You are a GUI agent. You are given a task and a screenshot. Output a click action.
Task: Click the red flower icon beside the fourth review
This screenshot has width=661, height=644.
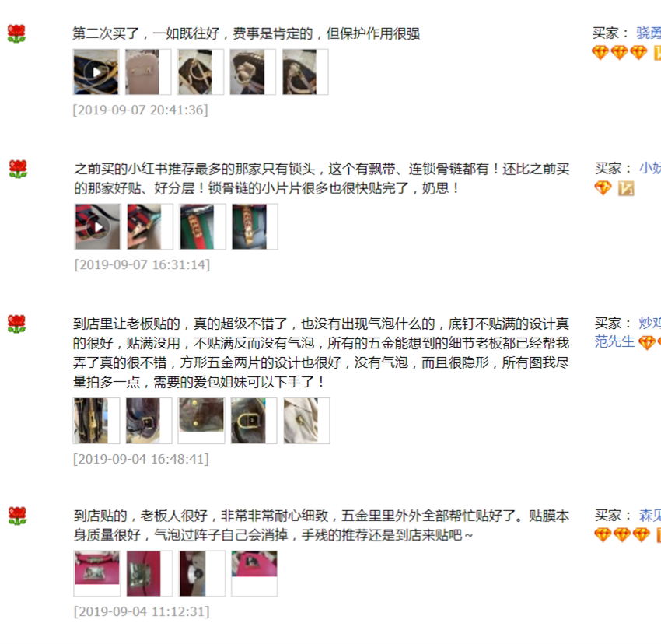17,516
